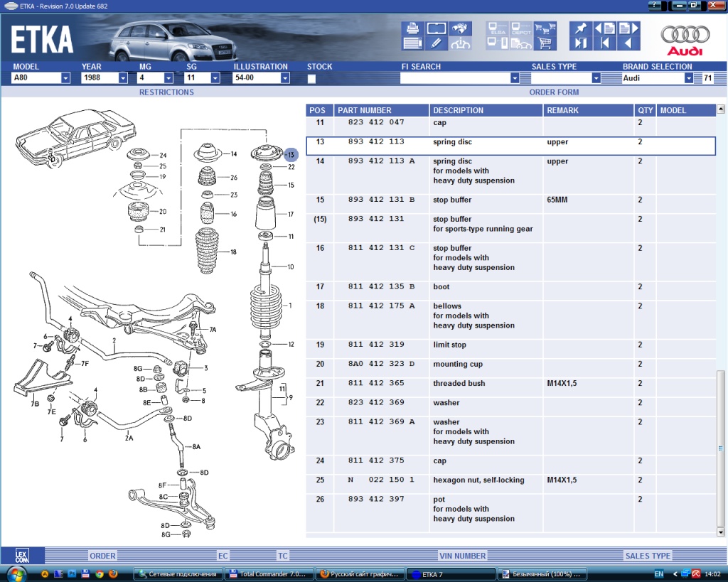Viewport: 728px width, 582px height.
Task: Click the computer-to-server transfer icon
Action: [x=498, y=43]
